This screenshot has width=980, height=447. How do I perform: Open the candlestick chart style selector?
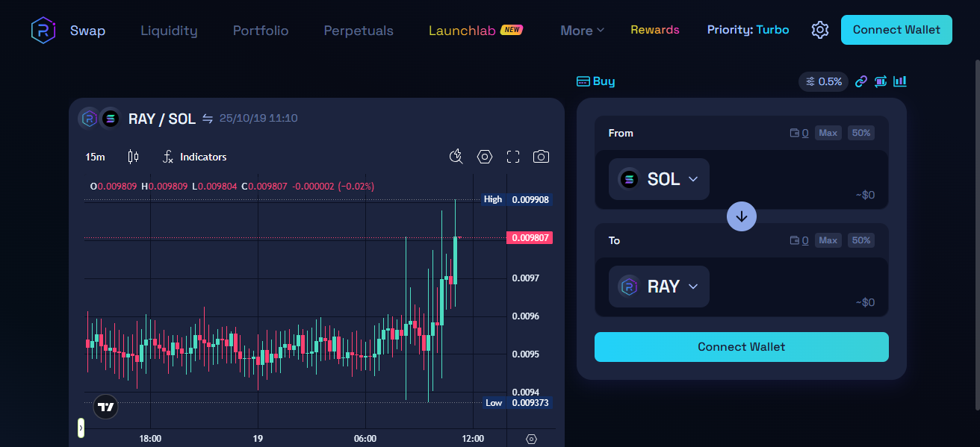pos(134,157)
